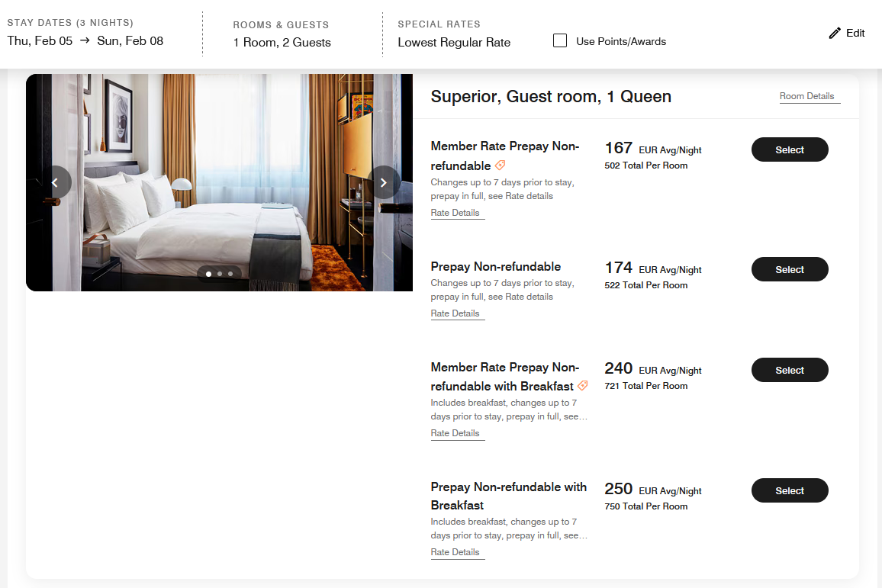Viewport: 882px width, 588px height.
Task: Enable the Use Points/Awards checkbox
Action: (560, 41)
